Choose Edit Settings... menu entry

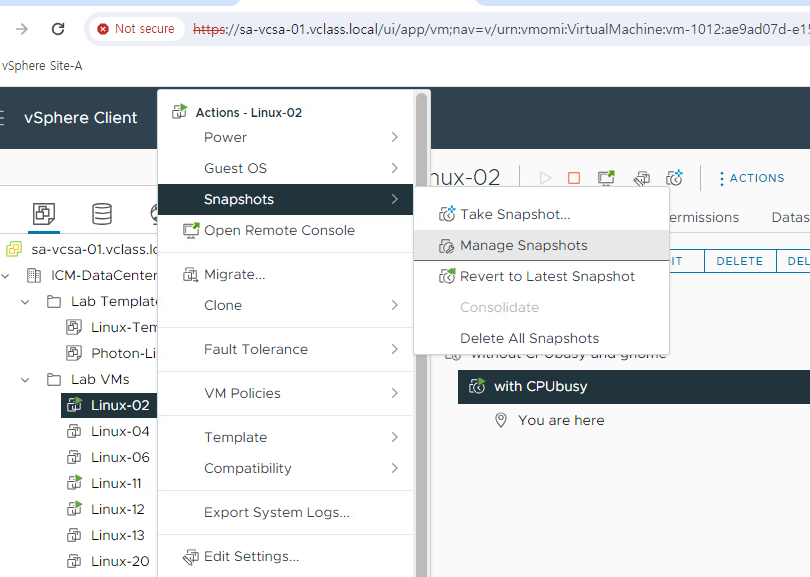click(285, 556)
